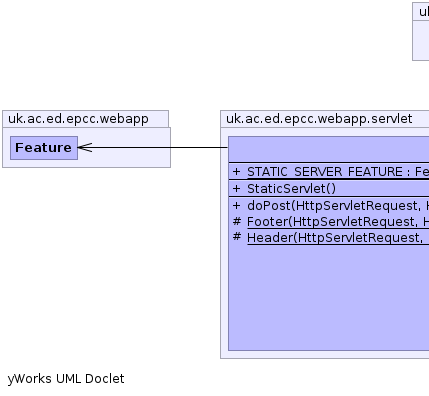Screen dimensions: 429x396
Task: Click the class title area above STATIC_SERVER_FEATURE
Action: pyautogui.click(x=329, y=149)
